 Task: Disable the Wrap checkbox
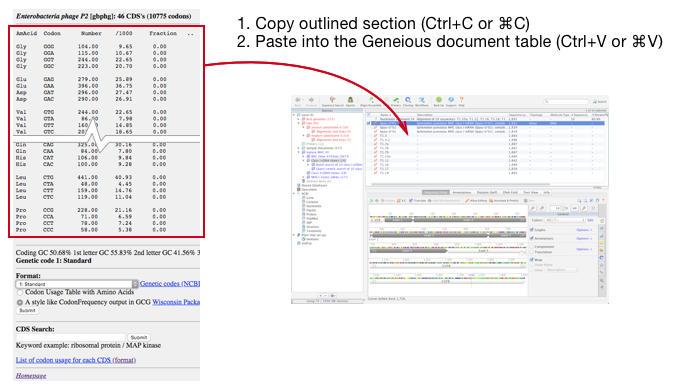532,260
